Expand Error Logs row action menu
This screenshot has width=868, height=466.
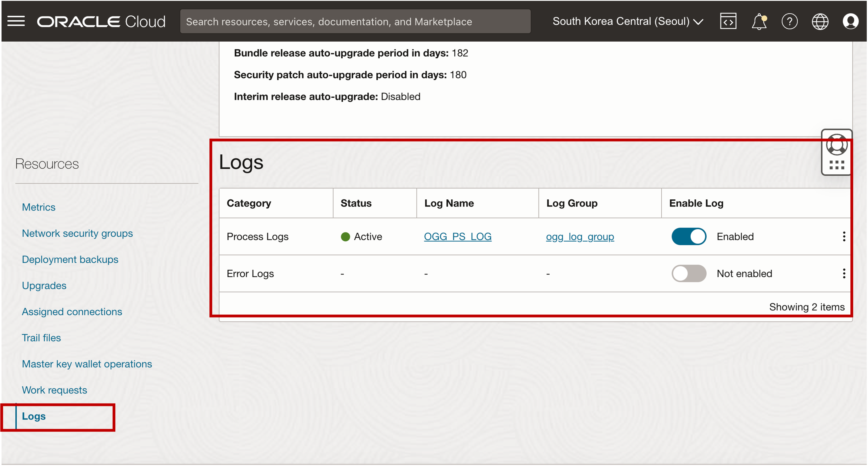point(844,274)
